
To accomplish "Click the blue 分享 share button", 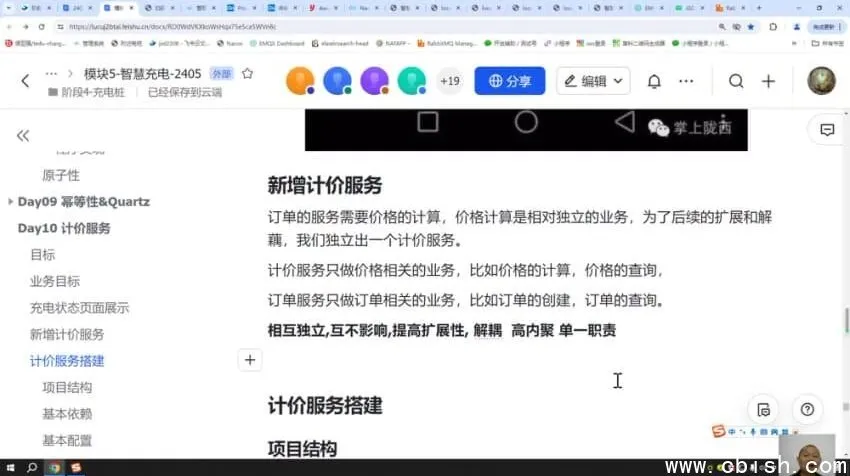I will click(510, 81).
